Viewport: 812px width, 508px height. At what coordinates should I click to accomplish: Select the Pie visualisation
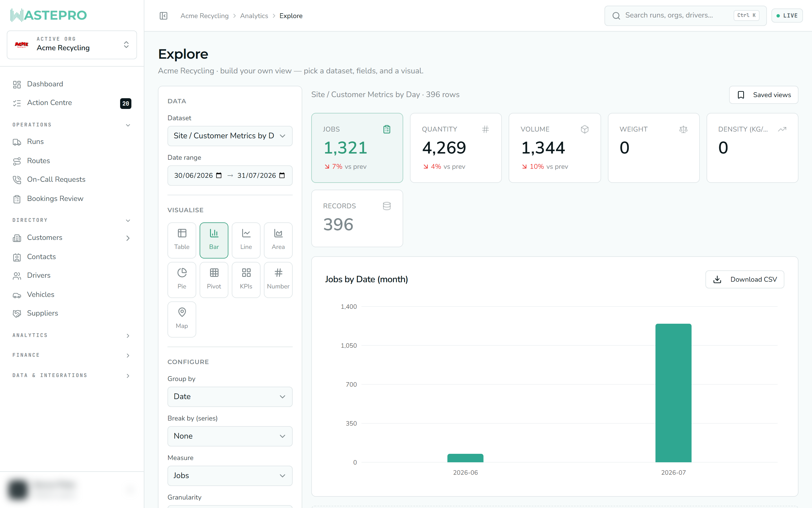click(x=182, y=280)
